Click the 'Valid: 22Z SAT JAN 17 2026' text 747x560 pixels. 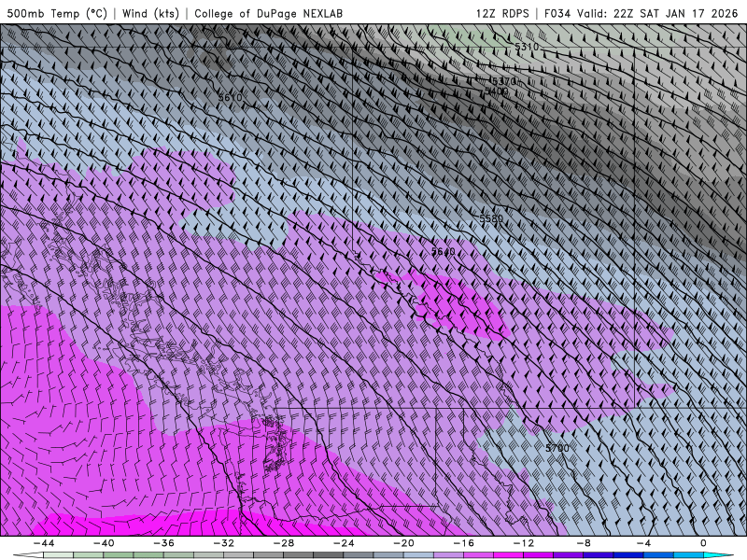click(x=657, y=13)
